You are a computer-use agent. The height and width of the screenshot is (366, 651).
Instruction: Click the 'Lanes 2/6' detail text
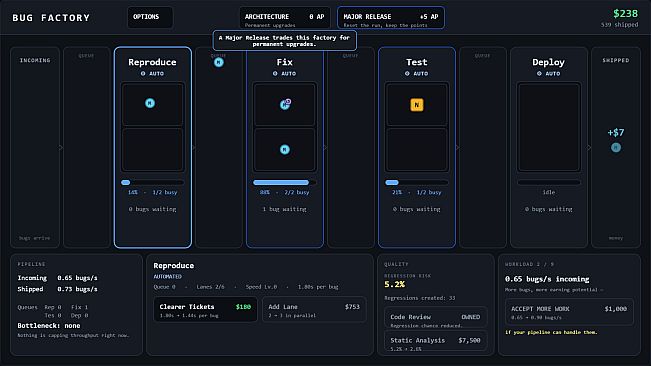pos(210,287)
